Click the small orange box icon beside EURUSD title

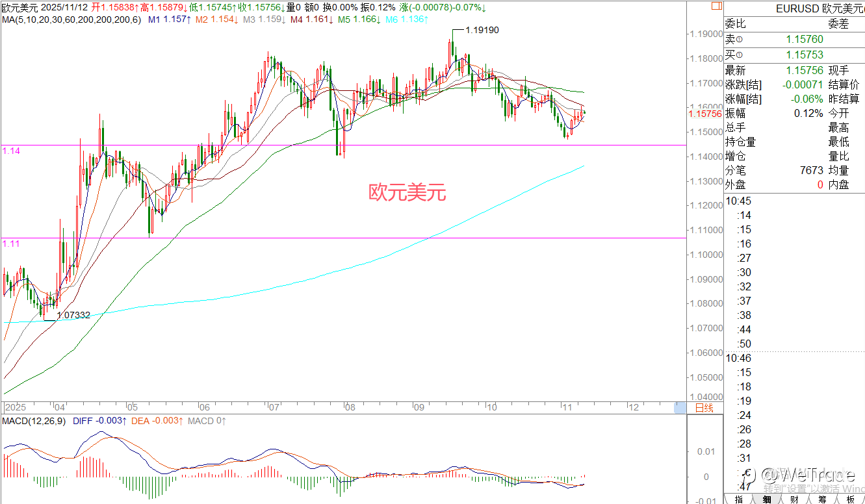pos(716,5)
